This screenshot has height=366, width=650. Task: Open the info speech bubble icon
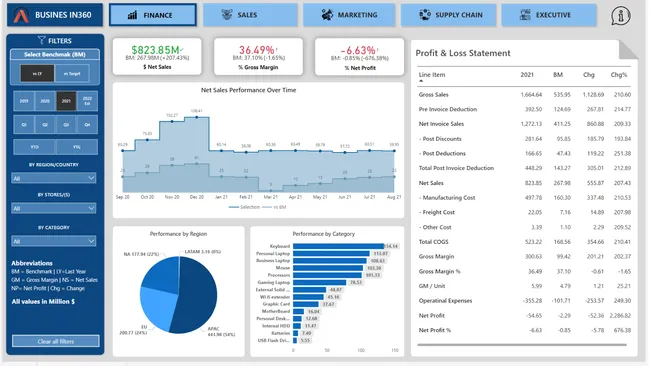(621, 16)
